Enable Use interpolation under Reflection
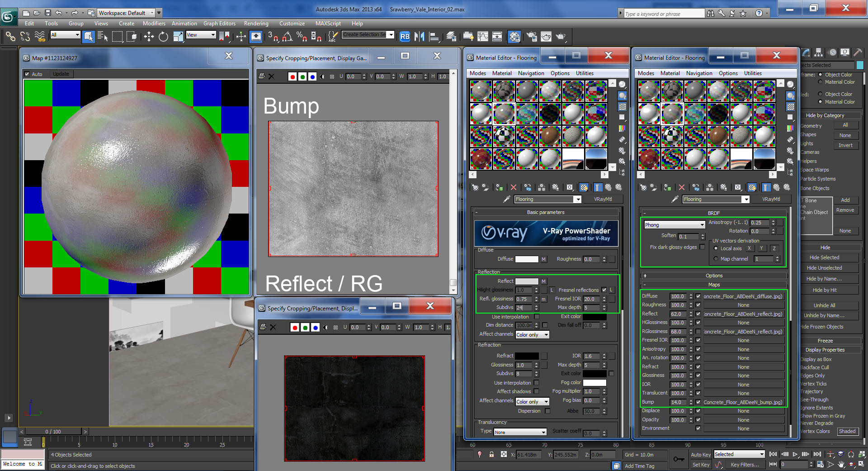Screen dimensions: 868x471 pos(537,317)
